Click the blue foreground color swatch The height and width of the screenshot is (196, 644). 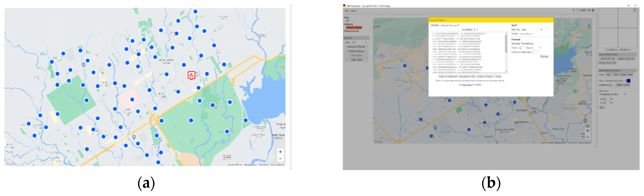tap(628, 81)
